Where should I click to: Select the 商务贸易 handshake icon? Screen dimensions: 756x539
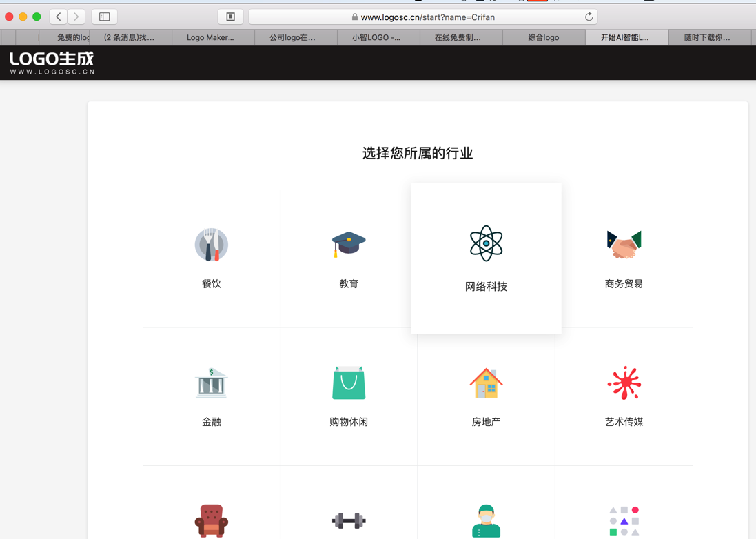624,245
